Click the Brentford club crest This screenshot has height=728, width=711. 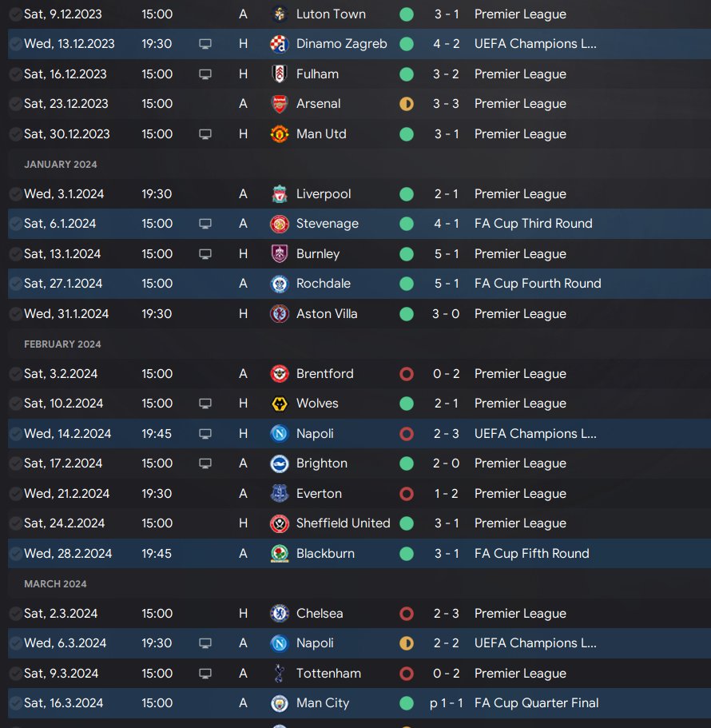pos(279,374)
